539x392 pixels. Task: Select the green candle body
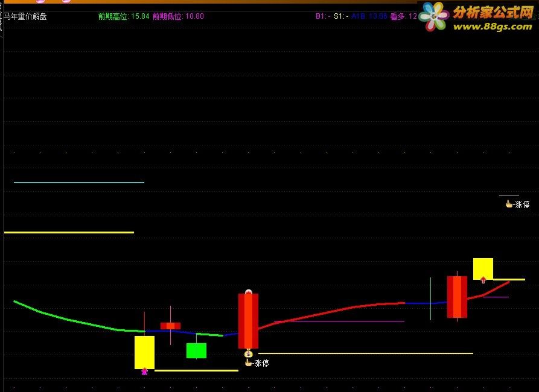196,350
